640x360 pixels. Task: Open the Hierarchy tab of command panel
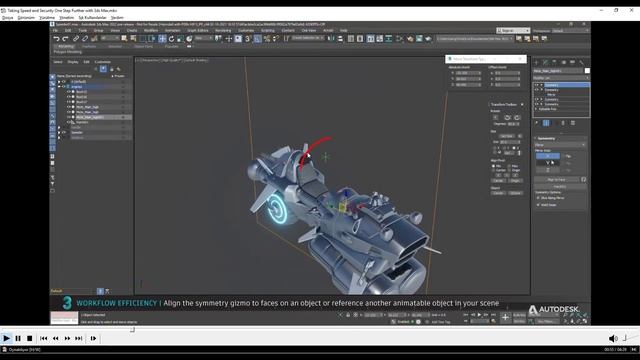(554, 62)
